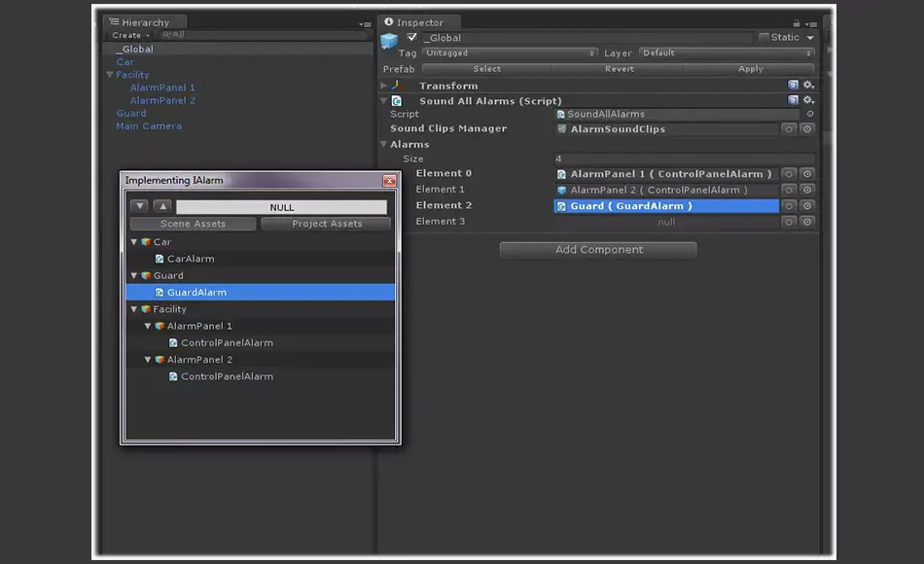
Task: Click the down arrow in IAlarm picker
Action: pyautogui.click(x=139, y=206)
